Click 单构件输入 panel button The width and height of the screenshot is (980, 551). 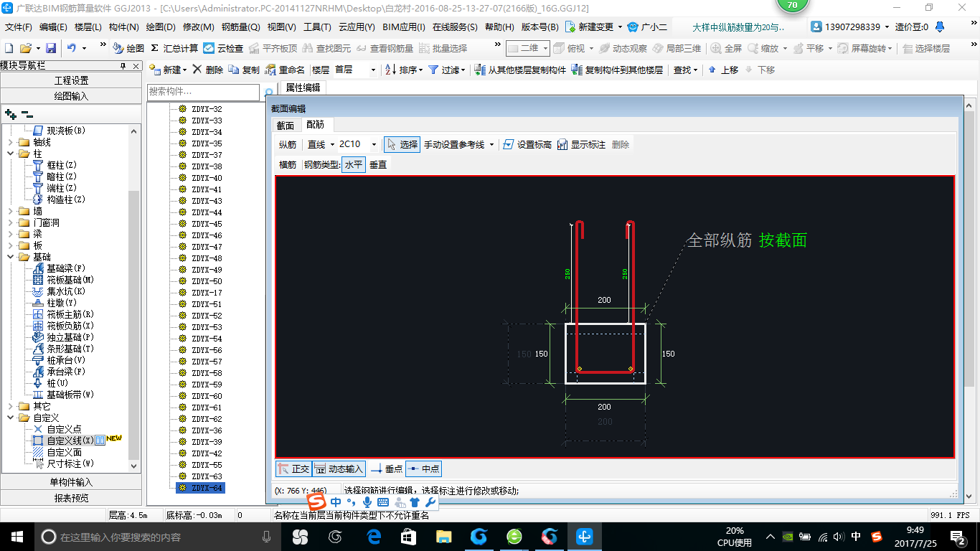(71, 482)
